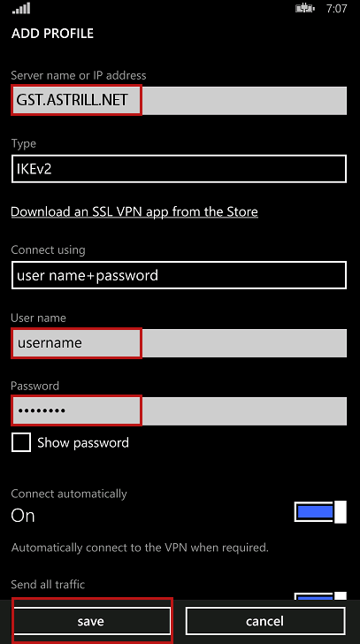Open the Connect using dropdown
The image size is (360, 644).
[179, 275]
